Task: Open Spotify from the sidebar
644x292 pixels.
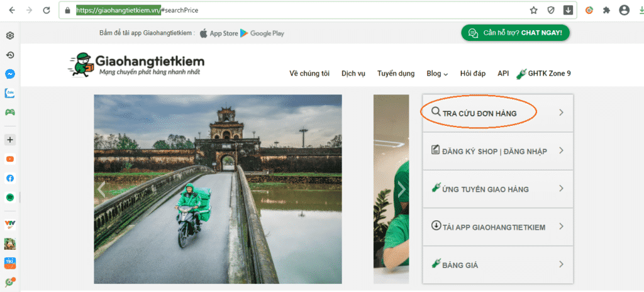Action: pos(10,198)
